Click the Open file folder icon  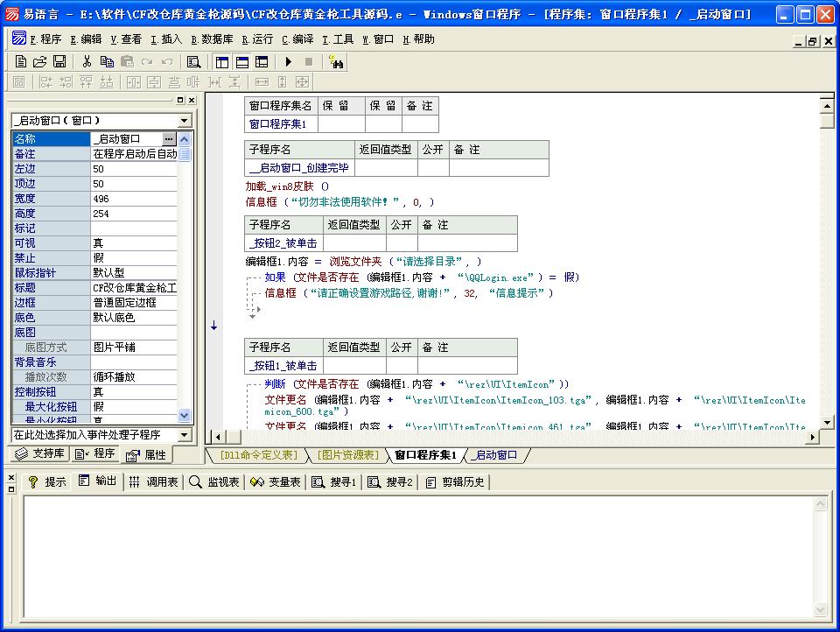[40, 61]
